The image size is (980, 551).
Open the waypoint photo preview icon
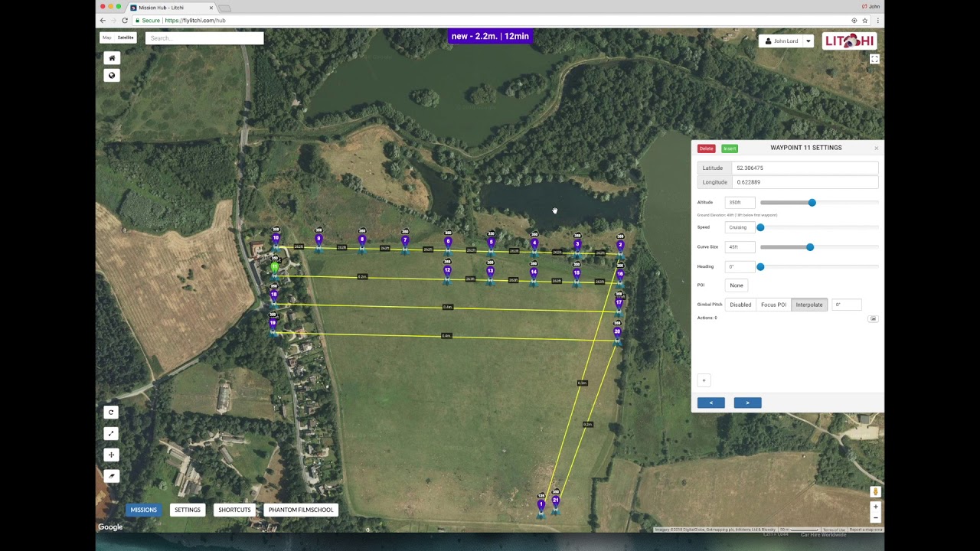(873, 318)
